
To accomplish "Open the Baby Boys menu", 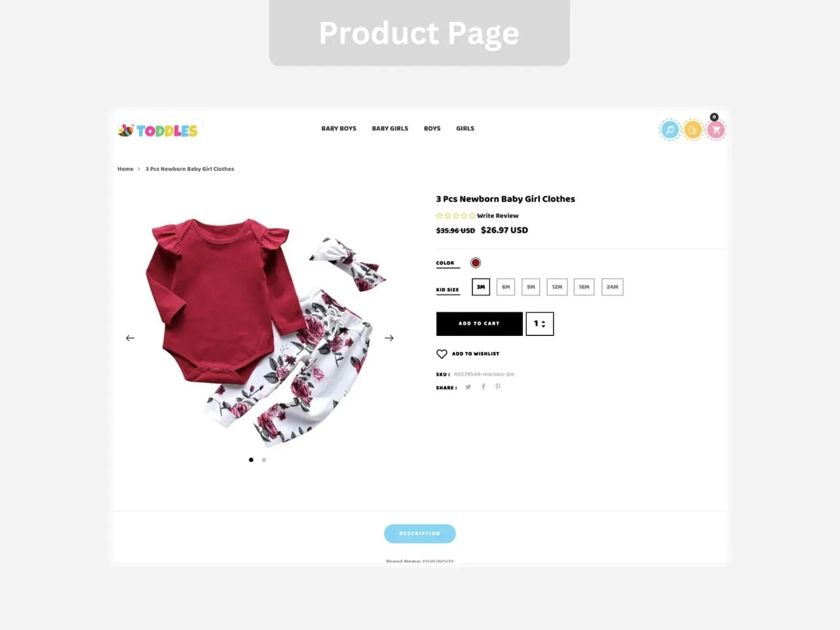I will click(x=339, y=128).
